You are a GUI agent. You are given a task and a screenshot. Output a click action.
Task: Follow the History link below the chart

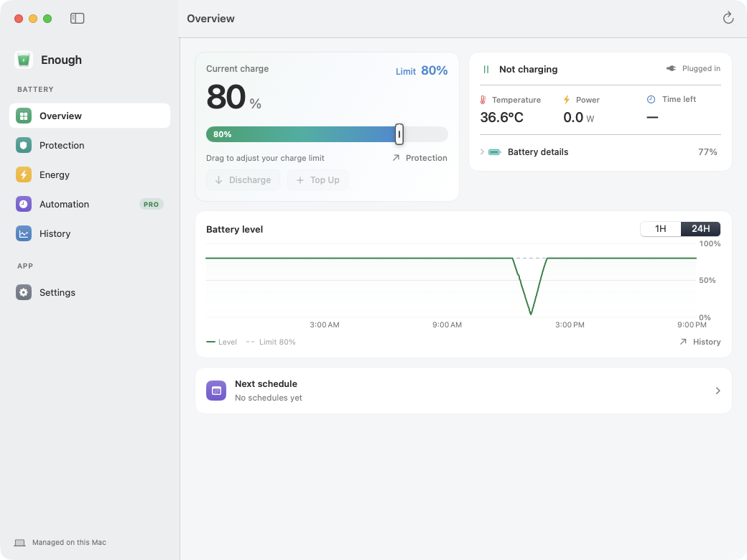(x=700, y=342)
